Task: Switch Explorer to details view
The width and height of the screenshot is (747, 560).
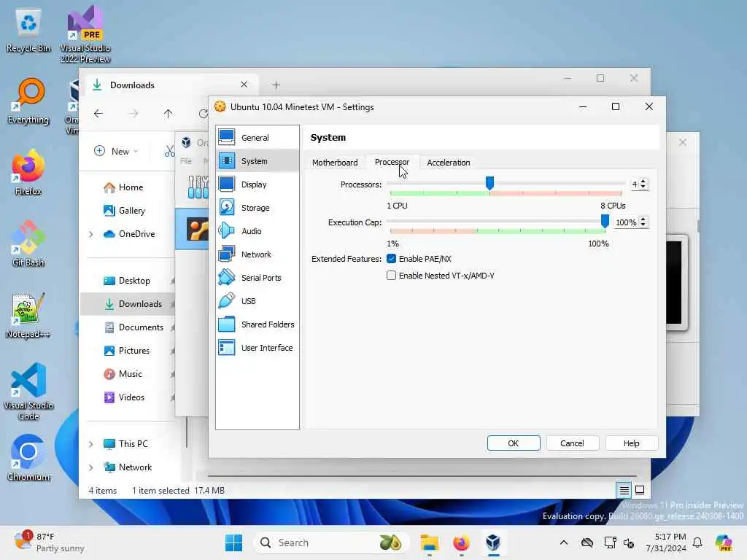Action: 624,490
